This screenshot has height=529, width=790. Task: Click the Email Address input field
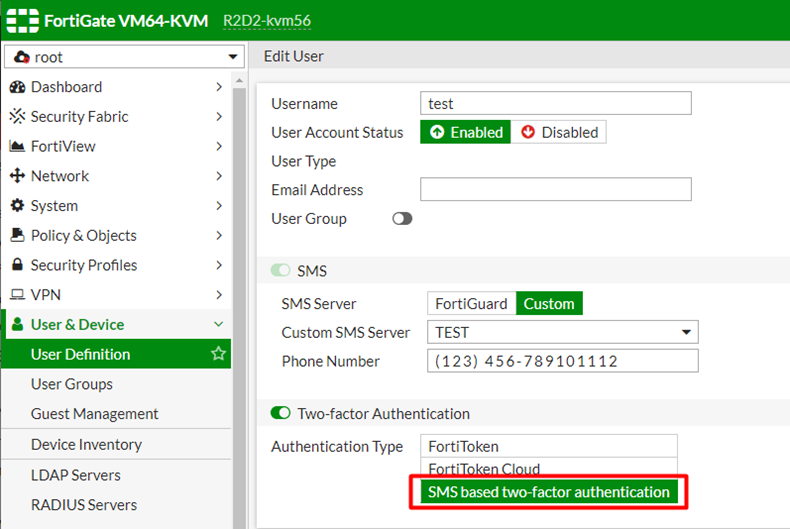click(555, 190)
